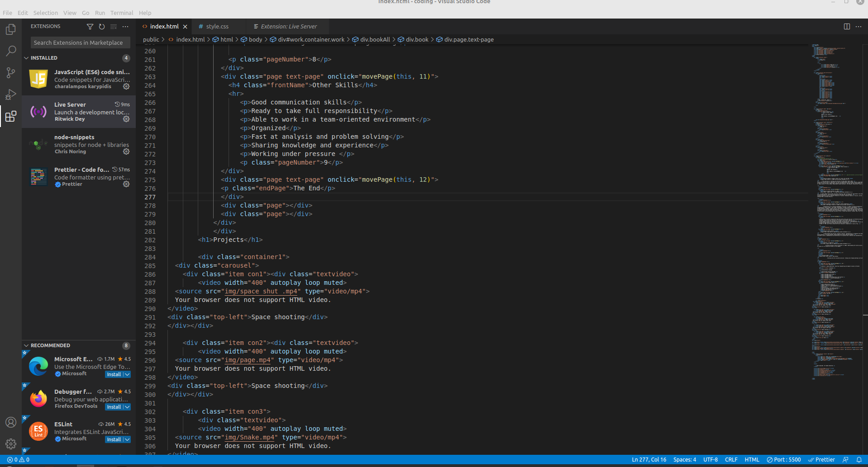Open the Search panel icon

(10, 51)
